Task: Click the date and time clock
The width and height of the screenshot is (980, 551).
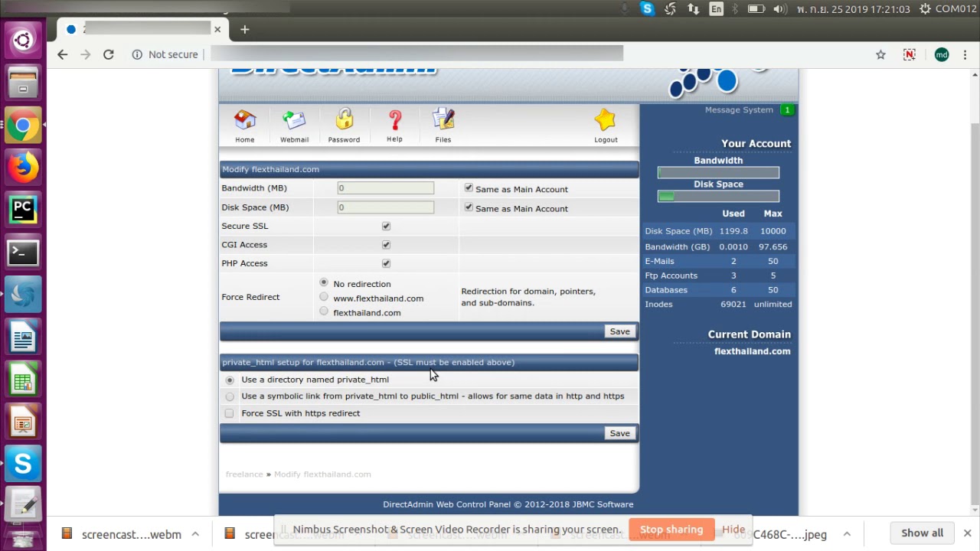Action: coord(853,9)
